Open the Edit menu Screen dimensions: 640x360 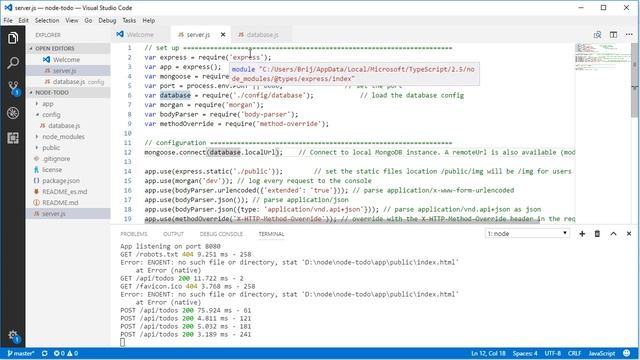point(23,20)
